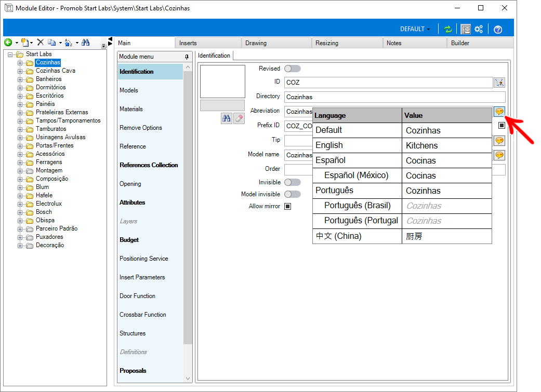Open Remove Options in the Module menu
Screen dimensions: 541x392
click(x=150, y=128)
